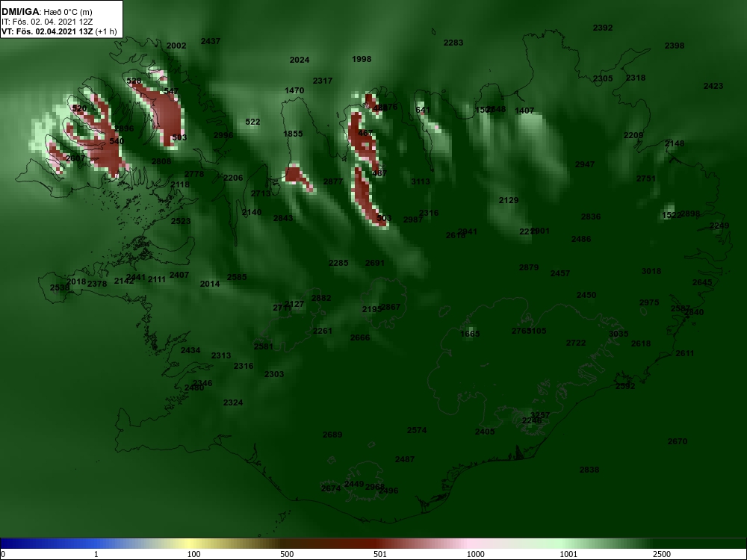Select the 2843 value label

click(x=283, y=218)
